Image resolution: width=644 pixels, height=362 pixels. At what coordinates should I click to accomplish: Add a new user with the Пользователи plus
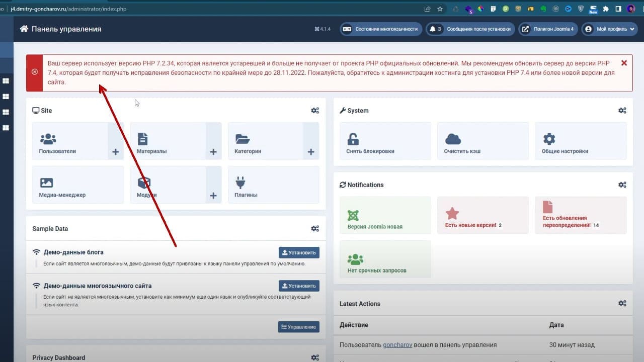click(x=116, y=141)
